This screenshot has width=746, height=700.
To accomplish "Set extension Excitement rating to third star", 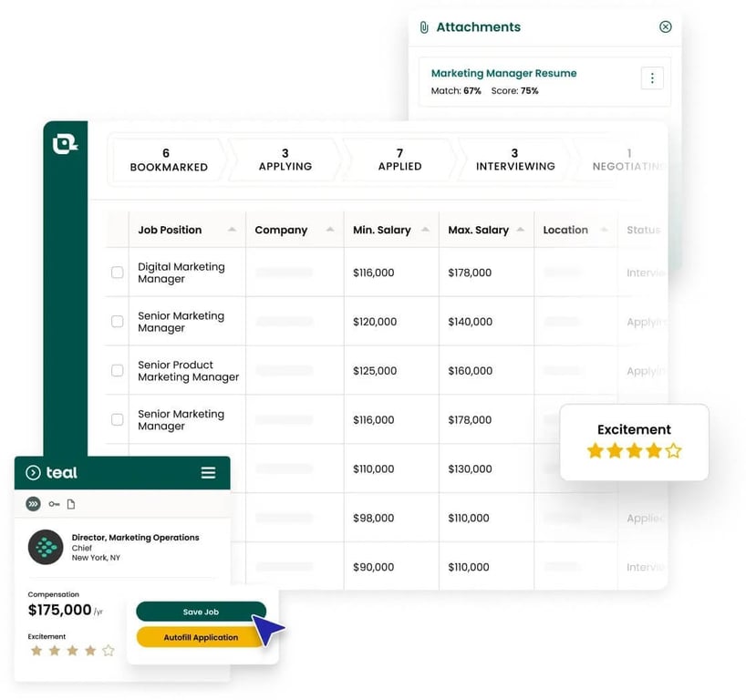I will pos(72,650).
